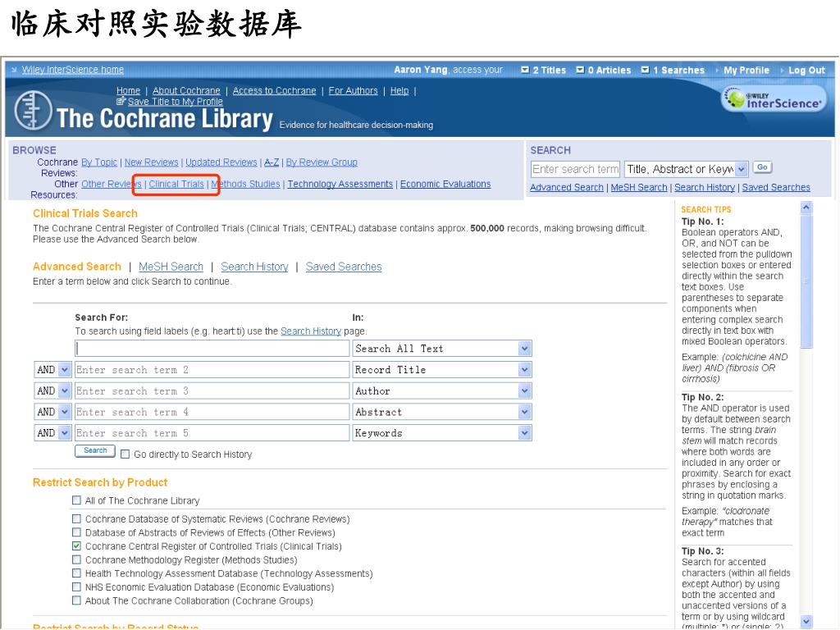Click the Wiley InterScience logo badge
The height and width of the screenshot is (630, 840).
(773, 99)
